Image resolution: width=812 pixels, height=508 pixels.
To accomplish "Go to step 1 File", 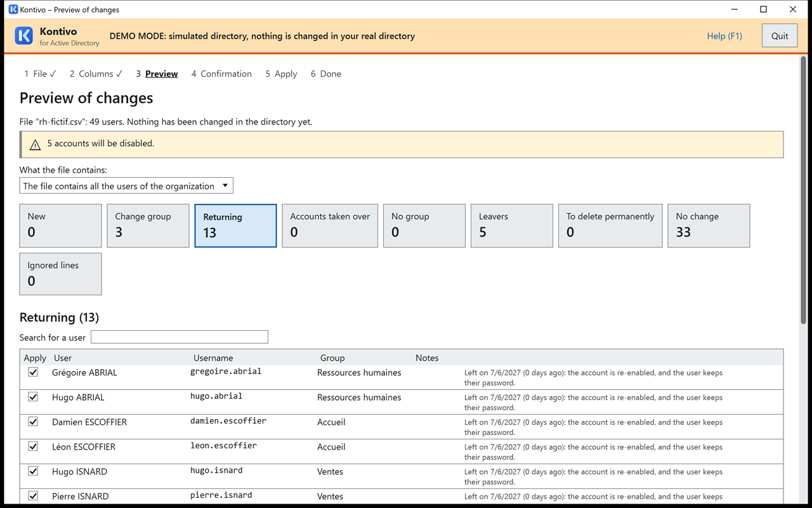I will coord(40,74).
